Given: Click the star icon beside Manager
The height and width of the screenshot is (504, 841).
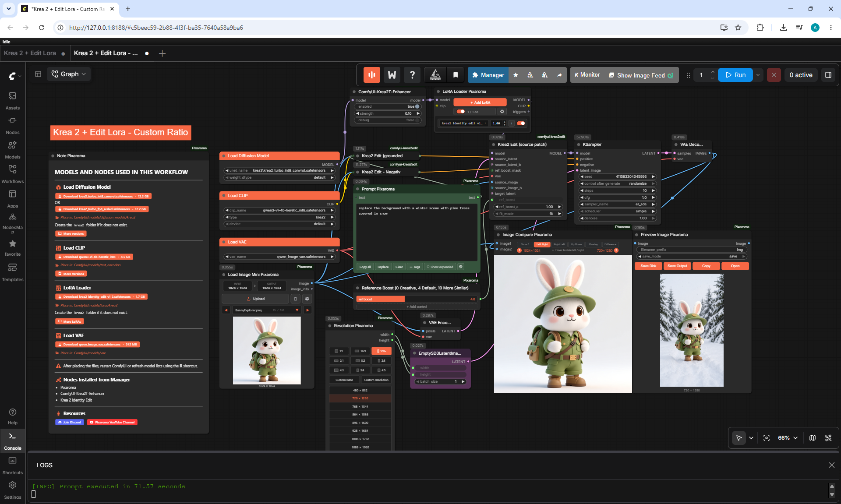Looking at the screenshot, I should (516, 75).
